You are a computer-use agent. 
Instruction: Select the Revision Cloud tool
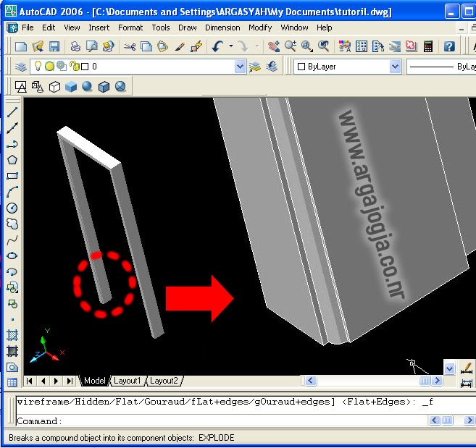[x=12, y=224]
